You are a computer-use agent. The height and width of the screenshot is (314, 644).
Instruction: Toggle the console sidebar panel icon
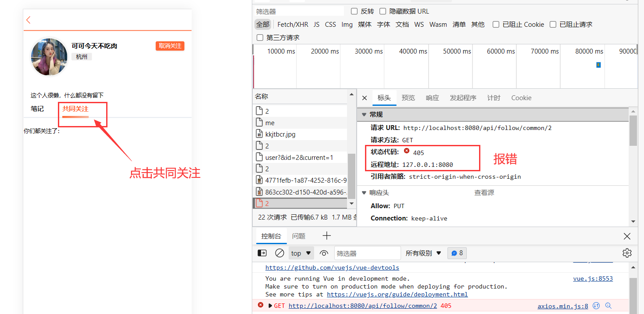tap(262, 253)
